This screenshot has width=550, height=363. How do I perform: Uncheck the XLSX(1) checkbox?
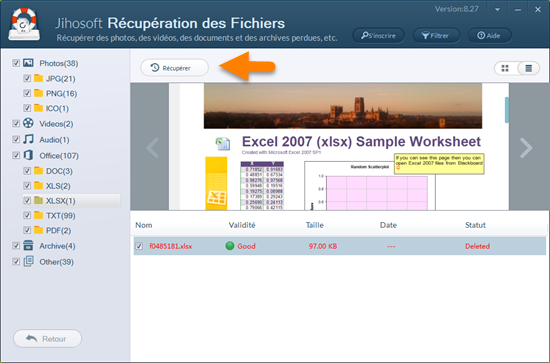coord(27,201)
